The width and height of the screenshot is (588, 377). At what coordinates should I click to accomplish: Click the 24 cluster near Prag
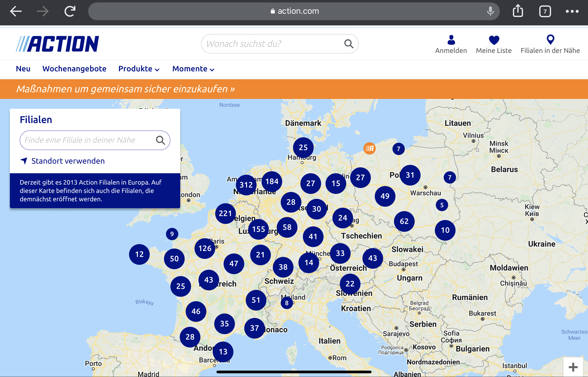pos(343,218)
